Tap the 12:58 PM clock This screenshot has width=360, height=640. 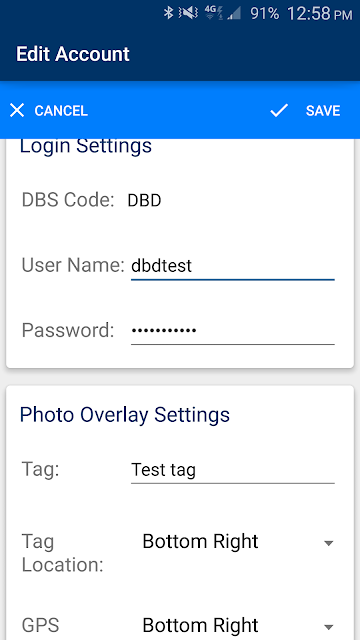[320, 14]
